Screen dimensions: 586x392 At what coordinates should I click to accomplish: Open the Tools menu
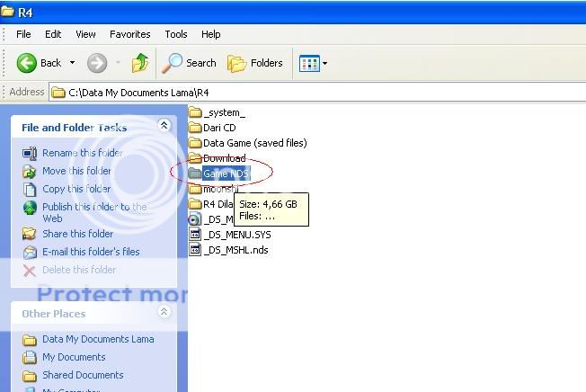(x=176, y=34)
